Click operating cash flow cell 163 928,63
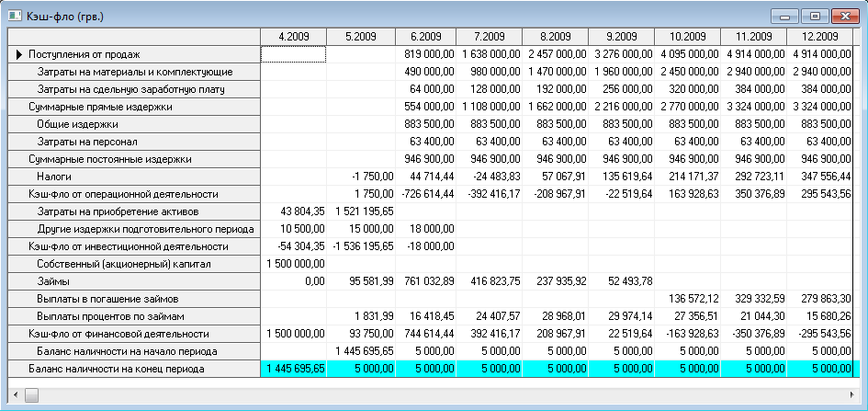 pyautogui.click(x=687, y=194)
